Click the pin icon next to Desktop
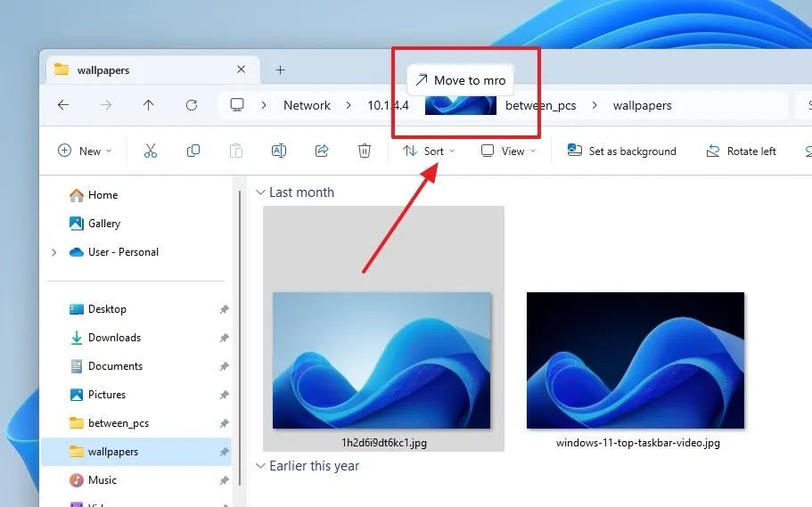Screen dimensions: 812x507 click(224, 309)
